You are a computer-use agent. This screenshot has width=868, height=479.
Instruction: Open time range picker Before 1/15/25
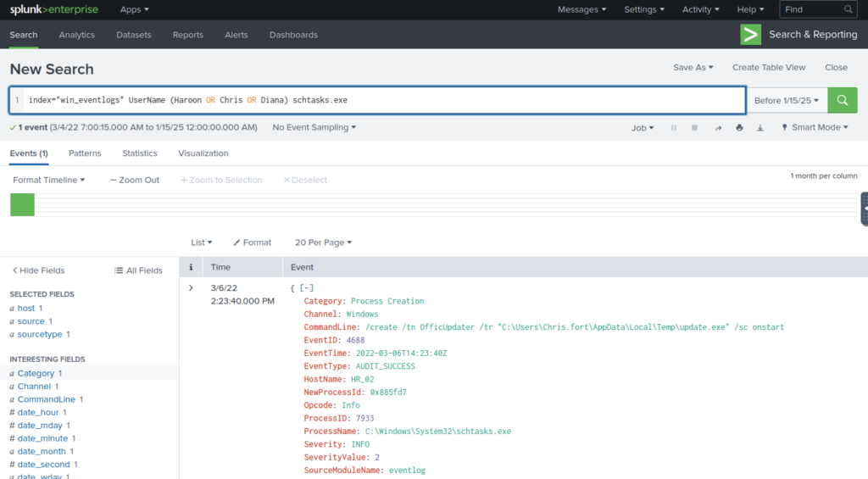tap(786, 100)
